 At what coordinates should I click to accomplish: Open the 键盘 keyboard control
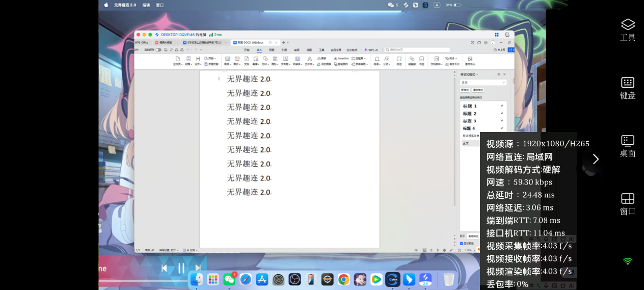click(x=628, y=88)
